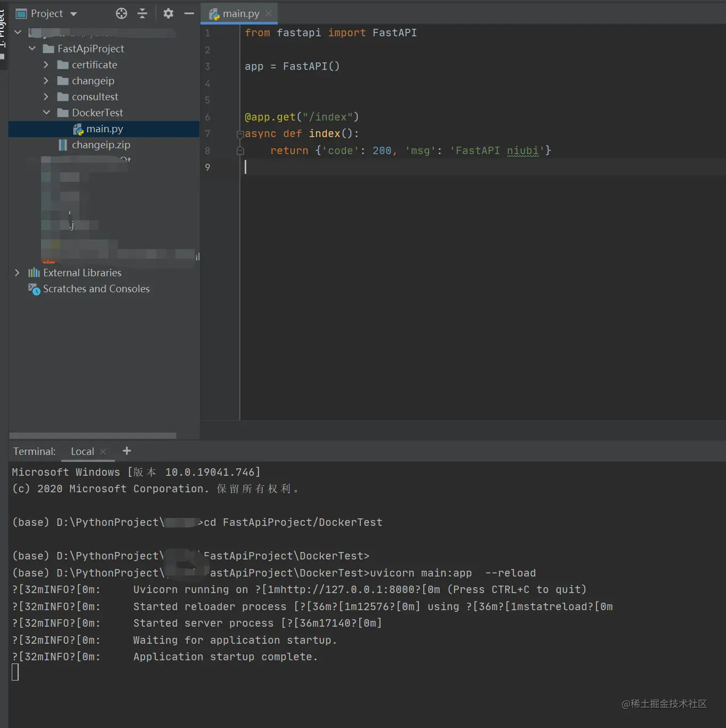
Task: Click the certificate folder name
Action: [94, 65]
